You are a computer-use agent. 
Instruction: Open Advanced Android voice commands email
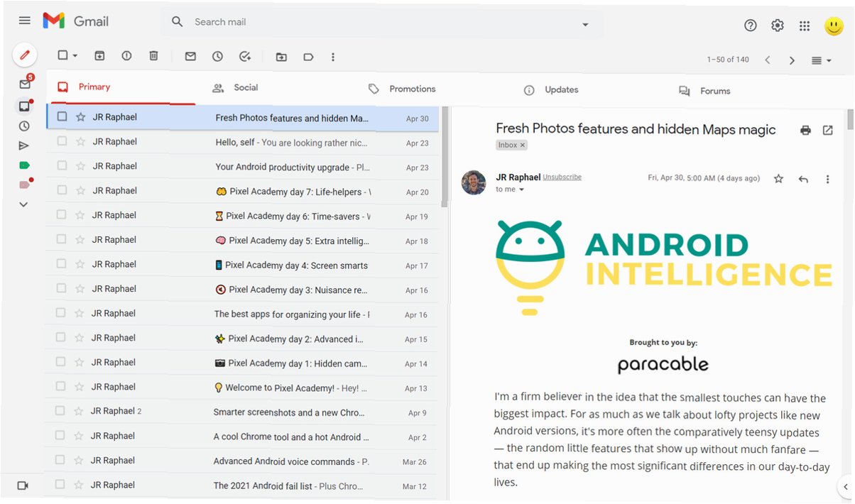pos(241,461)
